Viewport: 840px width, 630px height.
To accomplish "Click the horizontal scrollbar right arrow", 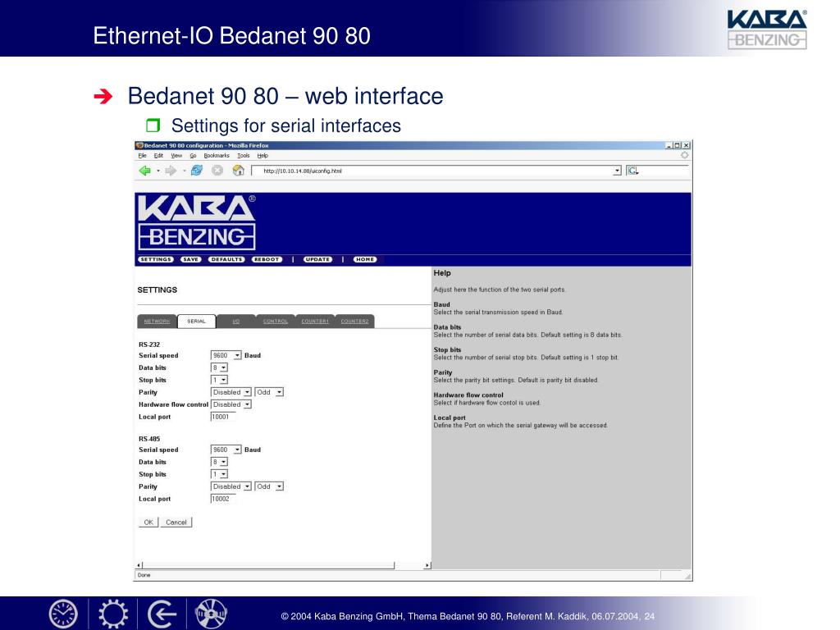I will (x=427, y=565).
